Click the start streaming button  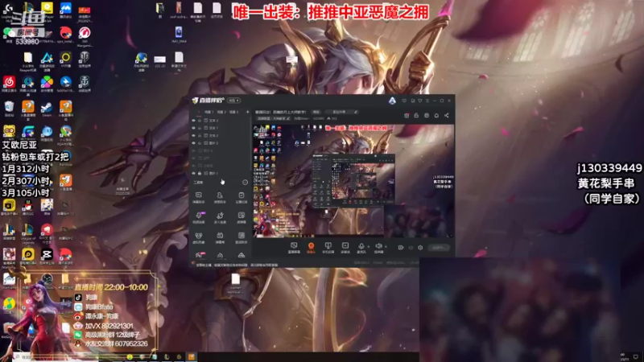439,248
